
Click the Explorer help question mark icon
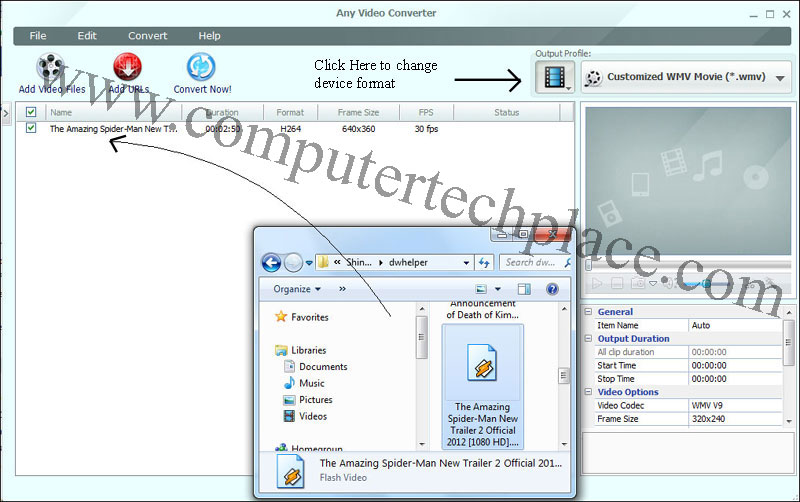[552, 289]
